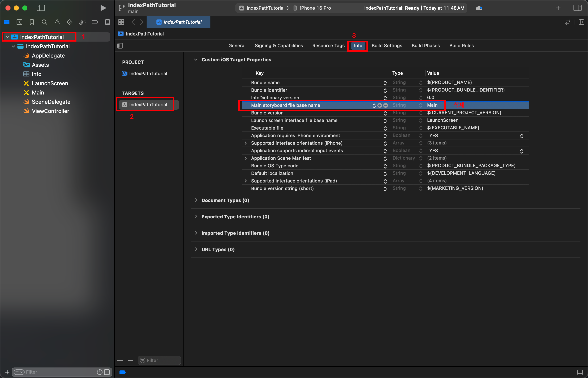The height and width of the screenshot is (378, 588).
Task: Switch to the Signing & Capabilities tab
Action: click(x=279, y=46)
